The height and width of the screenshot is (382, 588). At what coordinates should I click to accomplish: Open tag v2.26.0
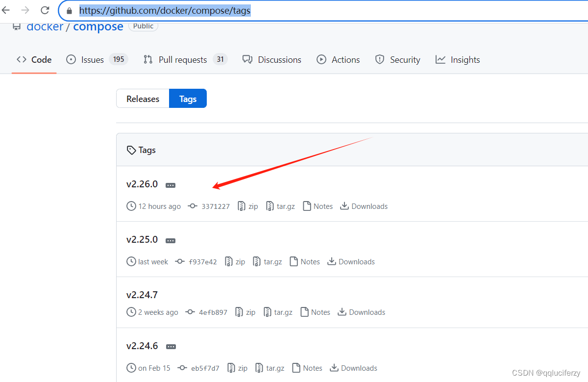point(142,184)
